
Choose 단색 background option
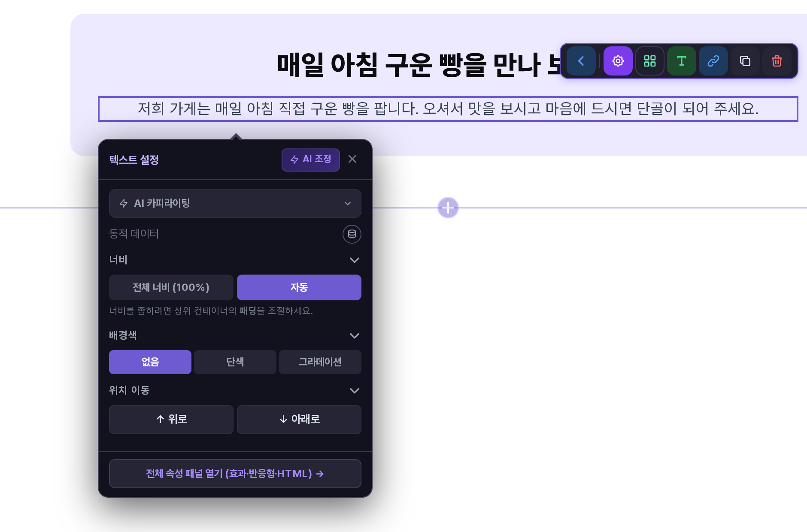coord(235,362)
